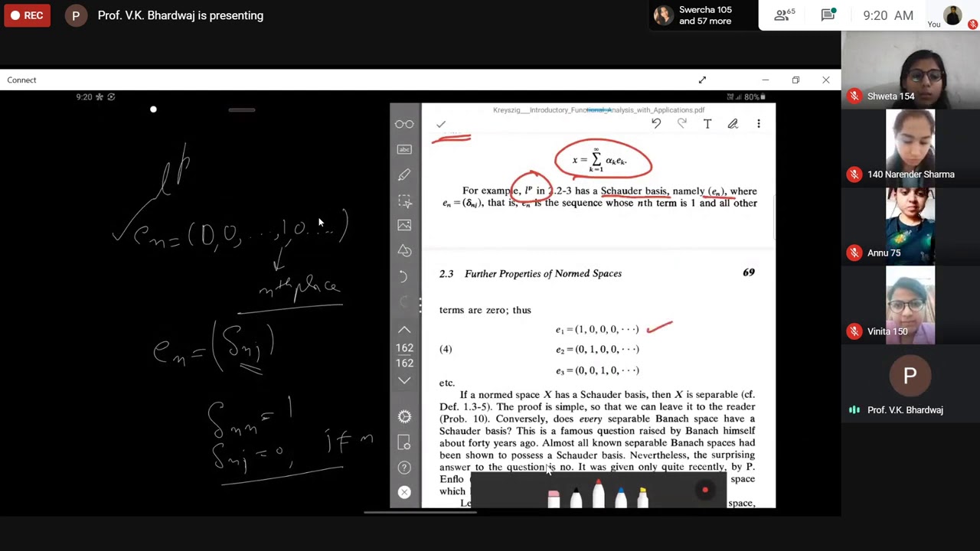Open the three-dot more options menu
Image resolution: width=980 pixels, height=551 pixels.
click(759, 123)
